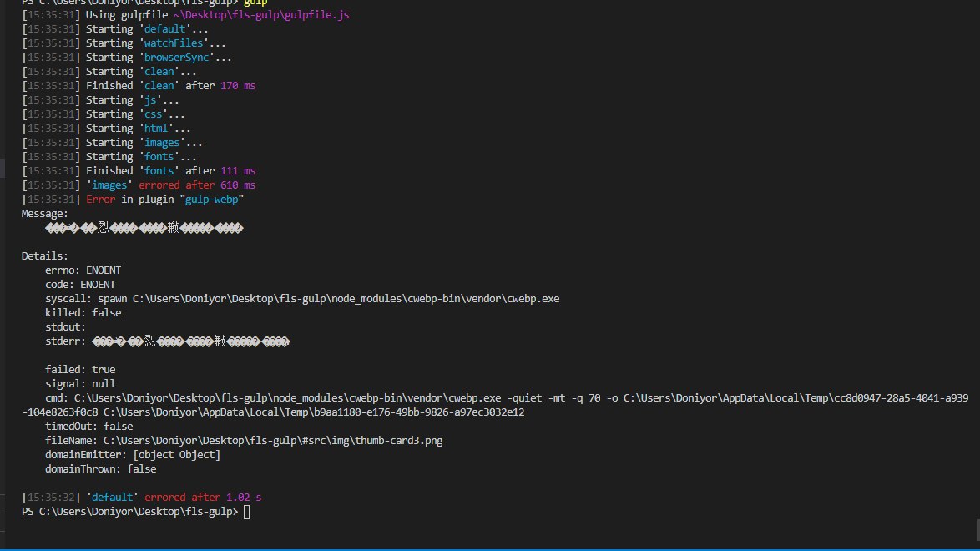Click the 'errno: ENOENT' detail line
Screen dimensions: 980x551
(83, 270)
